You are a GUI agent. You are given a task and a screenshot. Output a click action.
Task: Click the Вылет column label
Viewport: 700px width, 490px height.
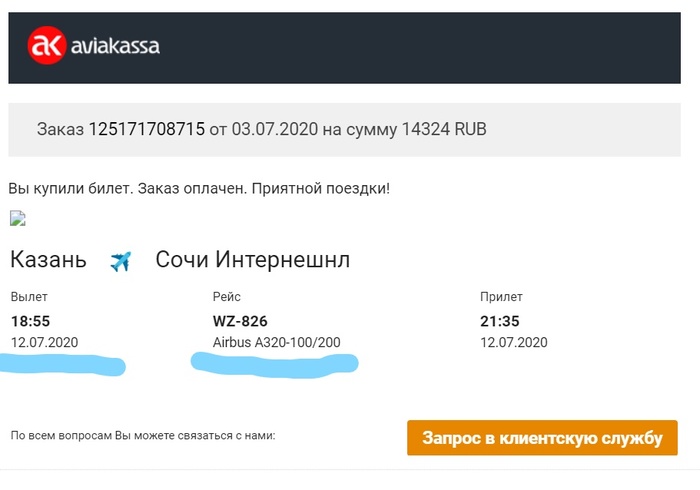tap(29, 297)
